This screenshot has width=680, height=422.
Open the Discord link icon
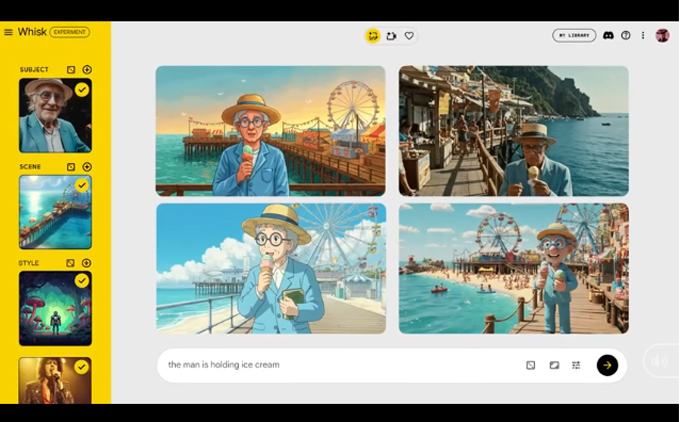pyautogui.click(x=608, y=36)
